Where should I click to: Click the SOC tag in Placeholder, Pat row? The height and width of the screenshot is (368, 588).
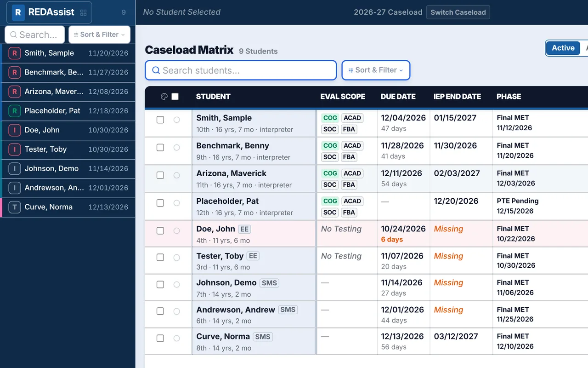(x=330, y=213)
